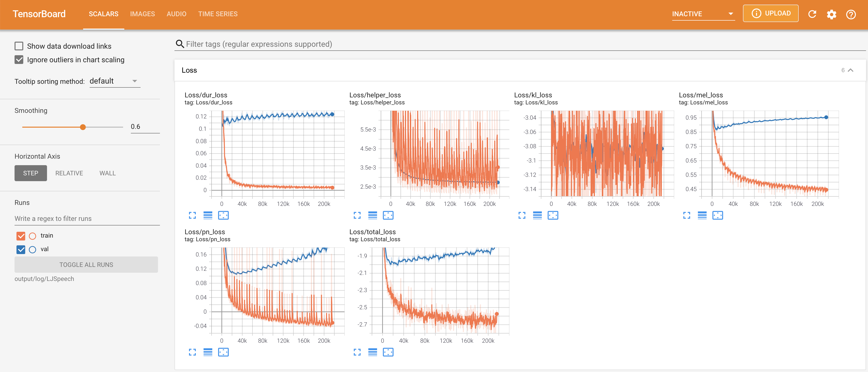Switch to the IMAGES tab
The width and height of the screenshot is (868, 372).
[x=142, y=14]
